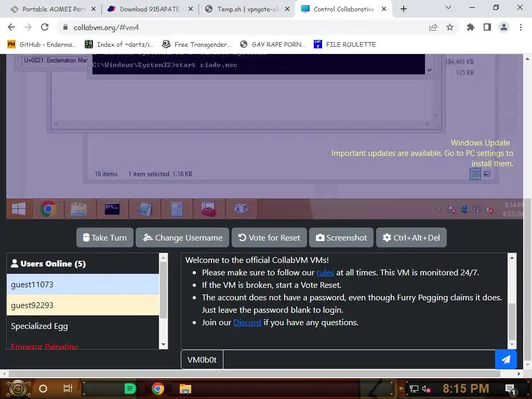Open the Extensions puzzle icon

(x=471, y=27)
